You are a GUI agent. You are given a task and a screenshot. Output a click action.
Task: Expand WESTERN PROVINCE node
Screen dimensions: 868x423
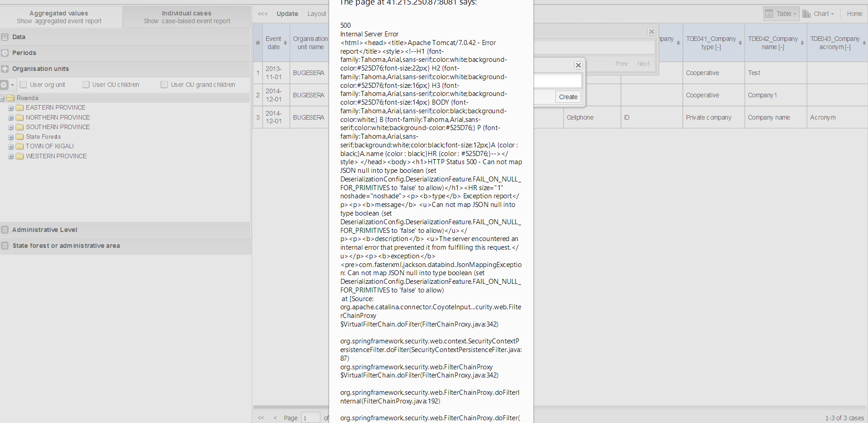click(x=10, y=156)
